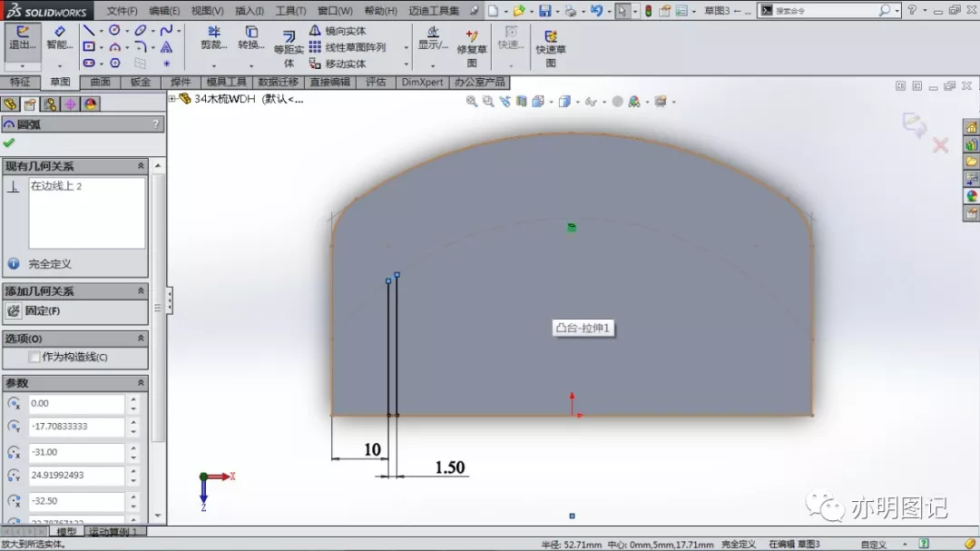Click Linear Sketch Pattern (线性草图阵列)
Image resolution: width=980 pixels, height=551 pixels.
[x=348, y=47]
